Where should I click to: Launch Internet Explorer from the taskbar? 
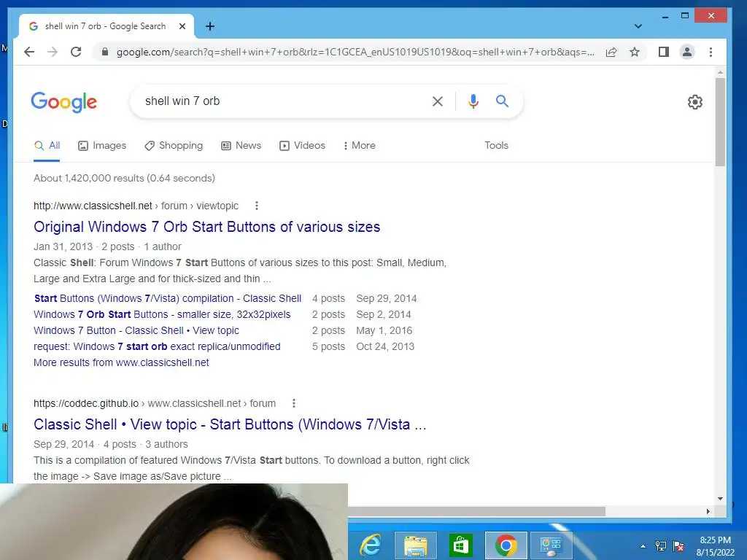coord(370,545)
